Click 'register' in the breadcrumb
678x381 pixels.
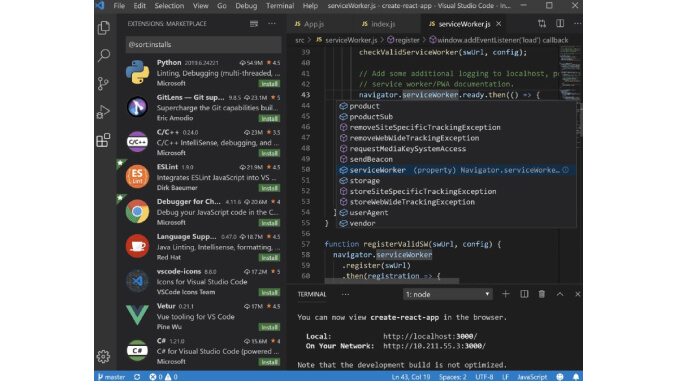click(x=403, y=40)
